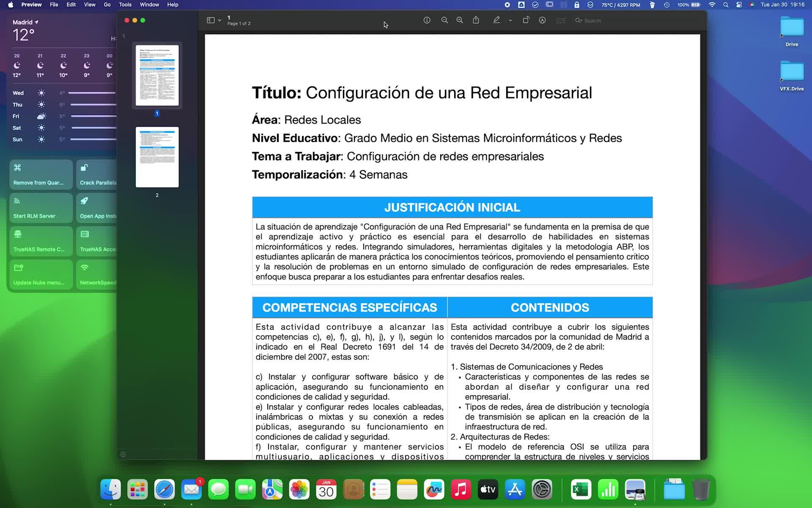Click the Zoom In magnifier icon

[x=460, y=20]
